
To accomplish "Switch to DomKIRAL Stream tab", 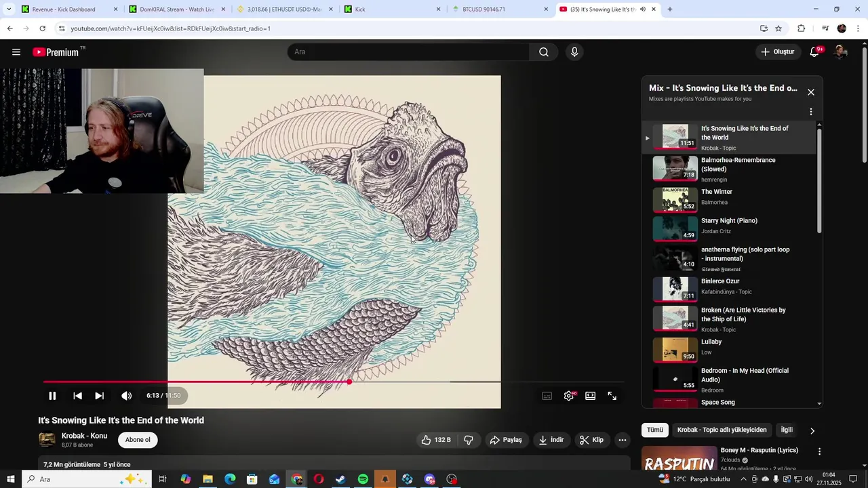I will 177,9.
